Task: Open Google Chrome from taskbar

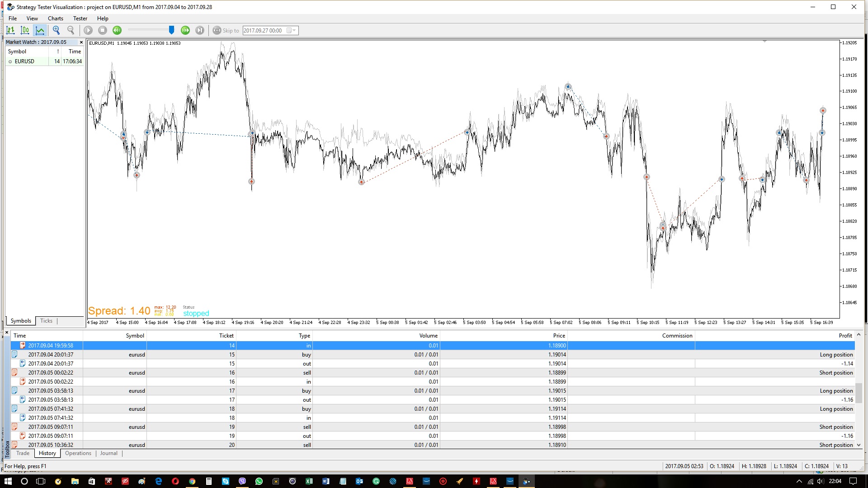Action: point(192,481)
